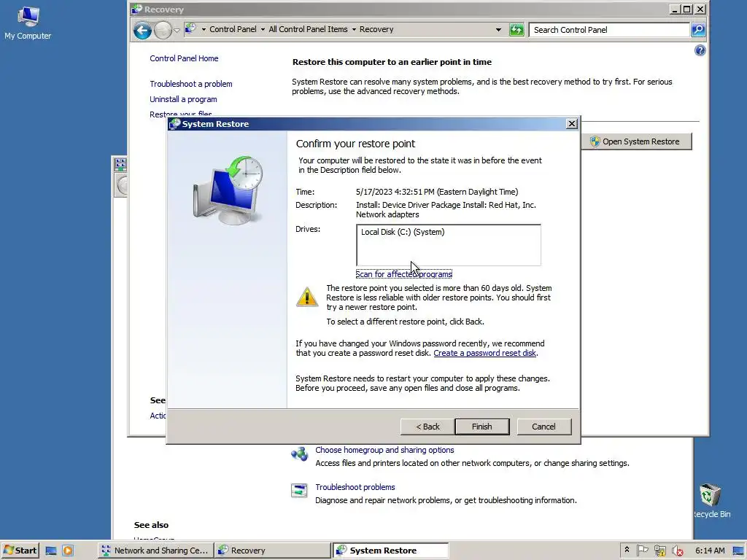Click the green refresh icon in address bar

[516, 30]
